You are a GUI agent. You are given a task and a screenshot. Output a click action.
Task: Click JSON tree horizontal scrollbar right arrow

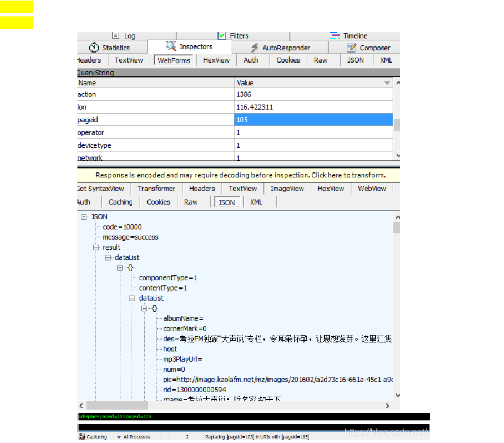coord(387,406)
